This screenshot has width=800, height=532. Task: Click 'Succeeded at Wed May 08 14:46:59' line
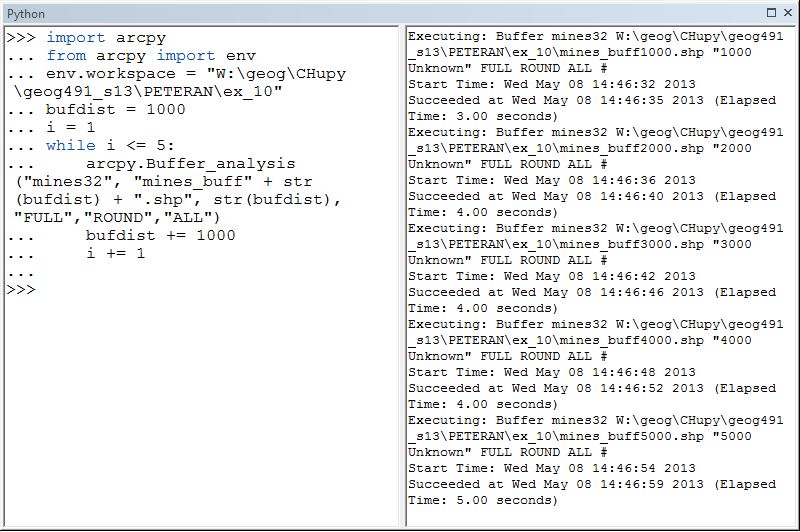click(592, 484)
